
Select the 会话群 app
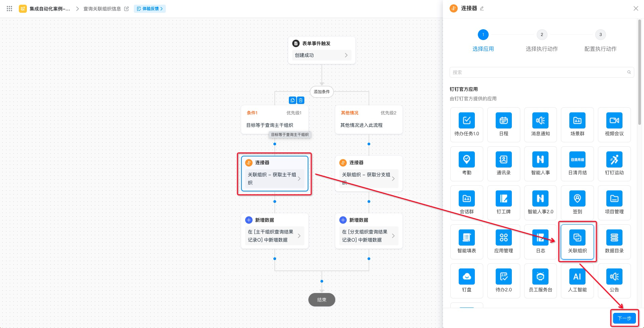[466, 203]
